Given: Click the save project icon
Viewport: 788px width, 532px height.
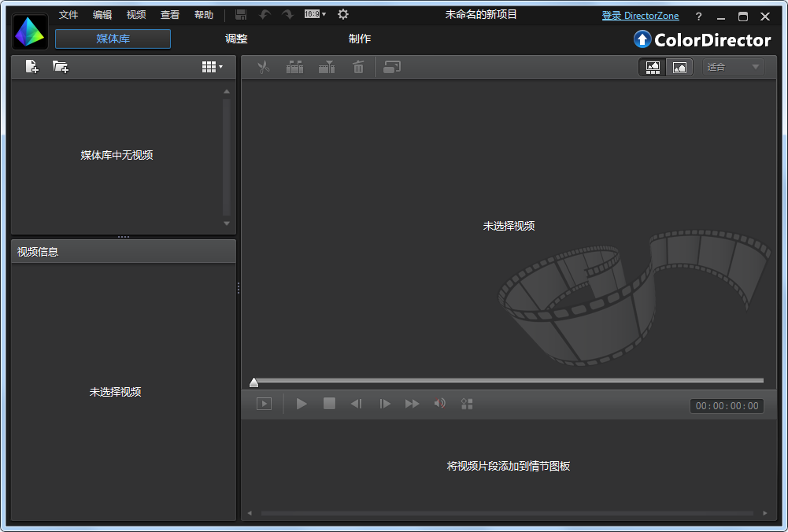Looking at the screenshot, I should tap(241, 13).
